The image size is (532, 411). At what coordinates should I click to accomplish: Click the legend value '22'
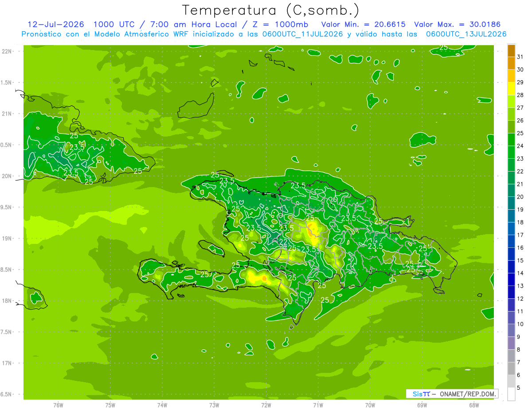pos(520,171)
